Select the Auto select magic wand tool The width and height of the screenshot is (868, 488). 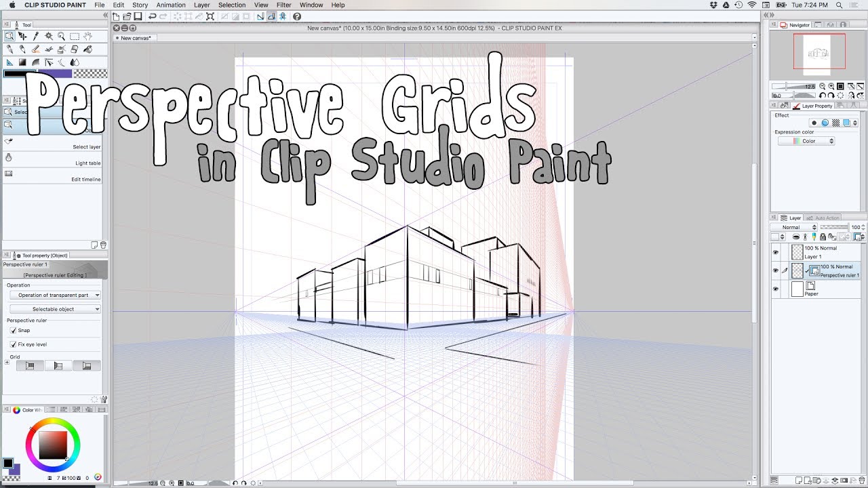click(x=49, y=36)
